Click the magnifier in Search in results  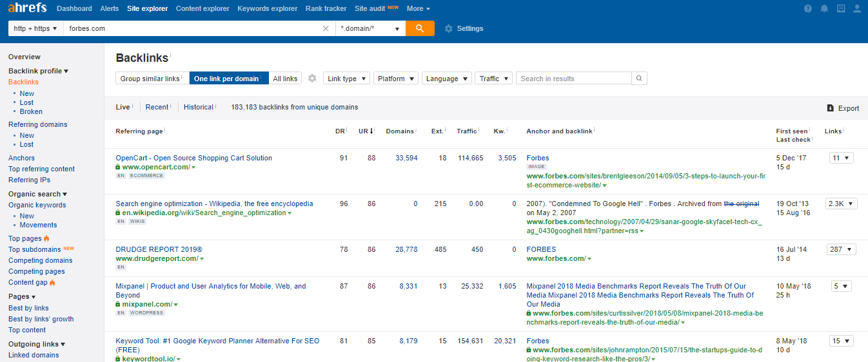(639, 79)
